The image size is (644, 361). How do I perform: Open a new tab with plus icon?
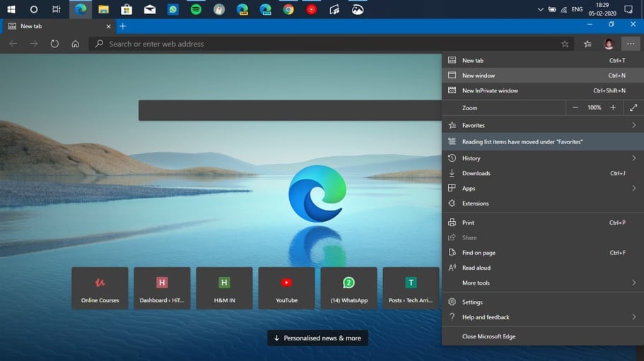click(x=122, y=26)
